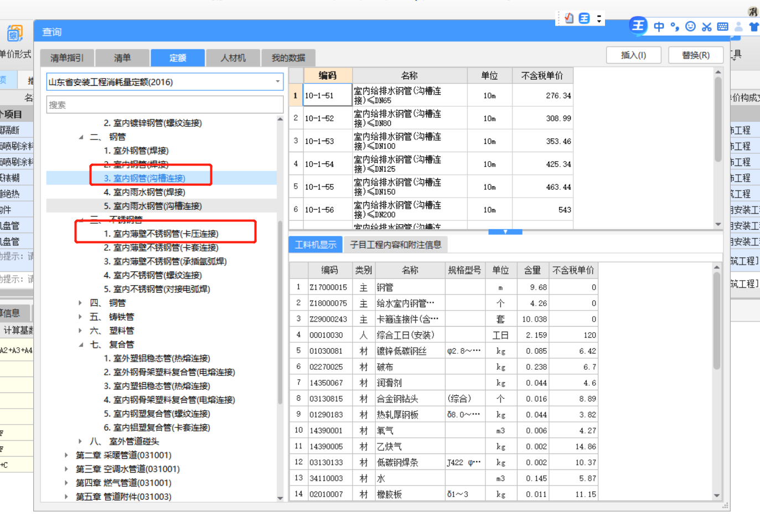760x532 pixels.
Task: Select material row 00010030 综合工日(安装)
Action: pyautogui.click(x=444, y=335)
